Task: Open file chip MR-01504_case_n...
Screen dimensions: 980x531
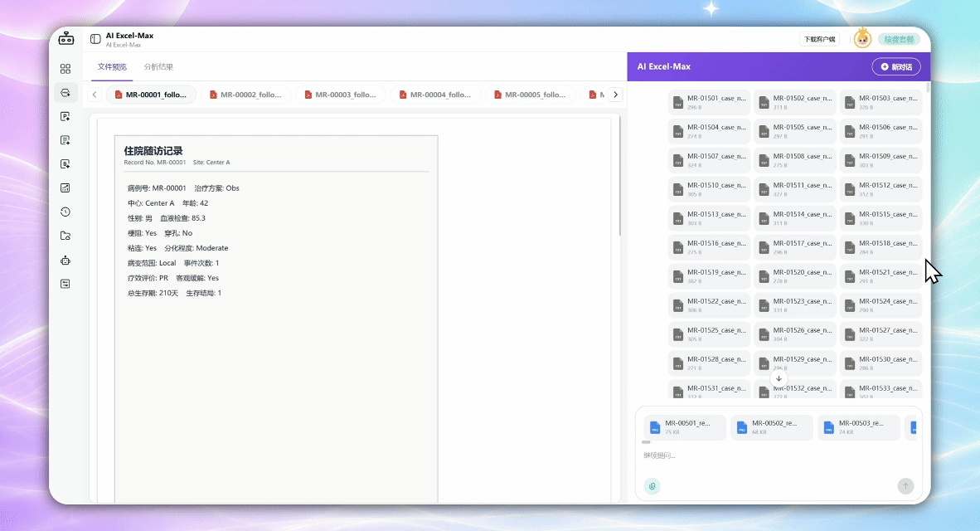Action: [709, 131]
